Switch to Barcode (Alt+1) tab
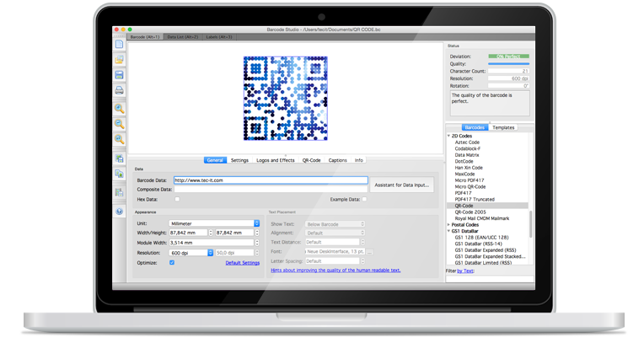 (145, 37)
